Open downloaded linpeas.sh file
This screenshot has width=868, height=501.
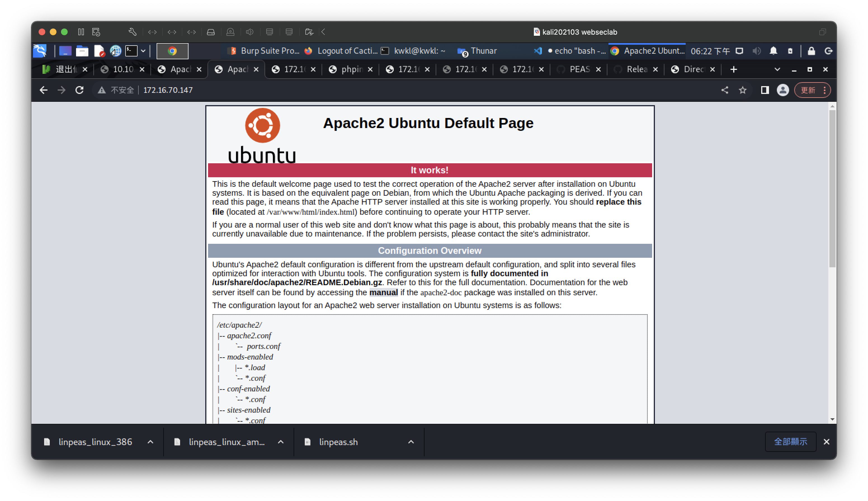pos(338,442)
